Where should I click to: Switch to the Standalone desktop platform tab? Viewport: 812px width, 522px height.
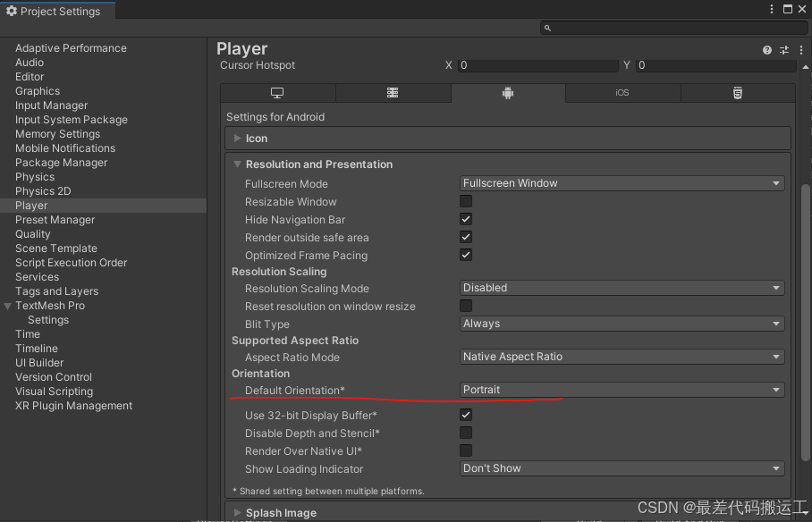(x=277, y=93)
